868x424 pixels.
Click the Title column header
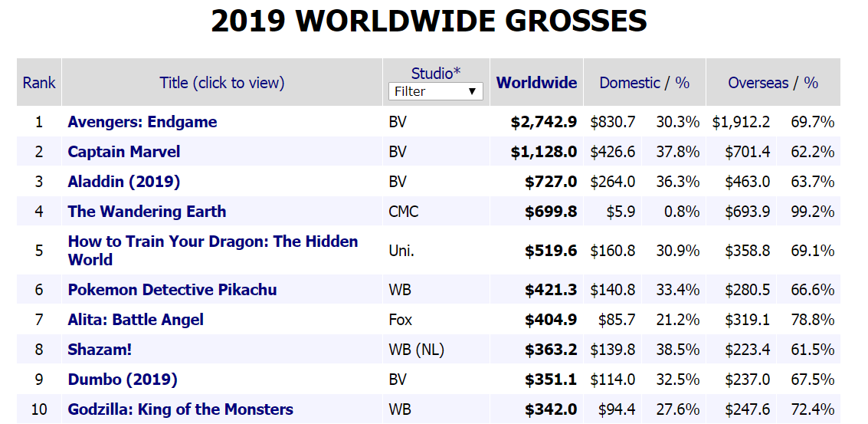[222, 83]
